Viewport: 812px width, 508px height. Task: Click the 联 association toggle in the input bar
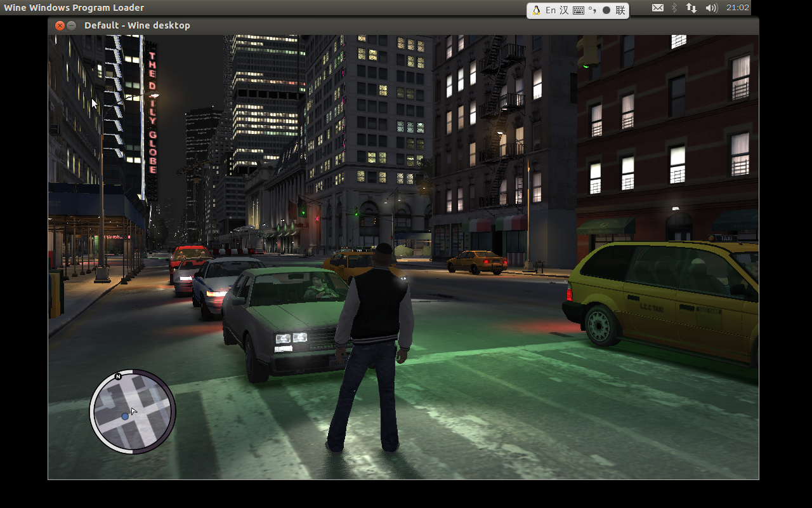click(620, 10)
